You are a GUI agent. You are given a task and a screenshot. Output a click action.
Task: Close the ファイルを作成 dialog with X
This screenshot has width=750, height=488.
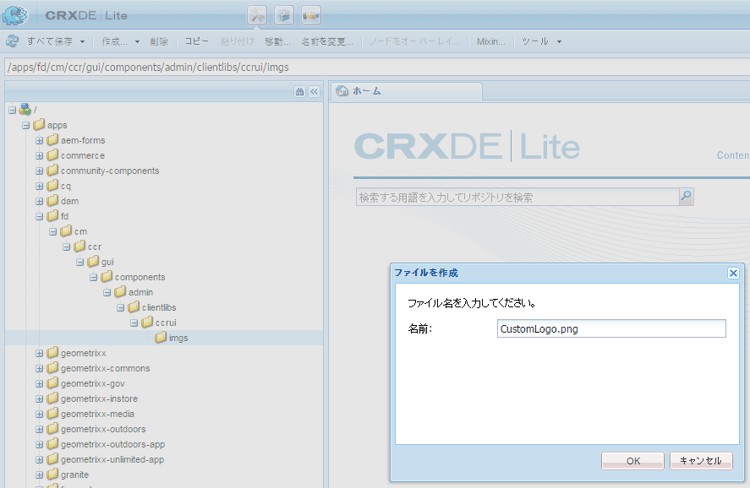[733, 273]
